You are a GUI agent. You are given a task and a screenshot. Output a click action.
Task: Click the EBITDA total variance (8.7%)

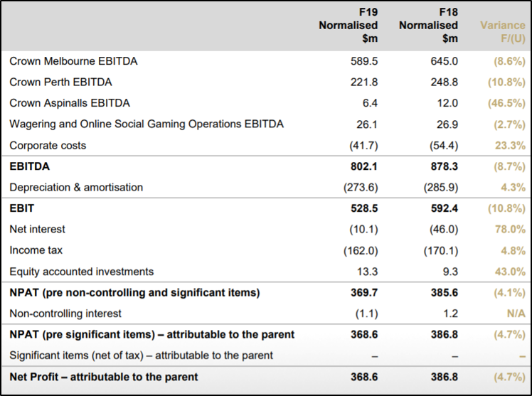pos(509,167)
